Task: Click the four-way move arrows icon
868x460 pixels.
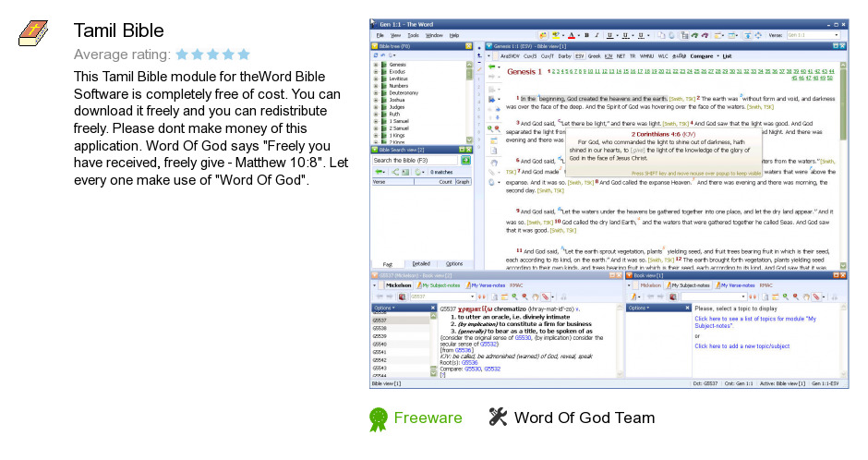Action: pos(758,35)
